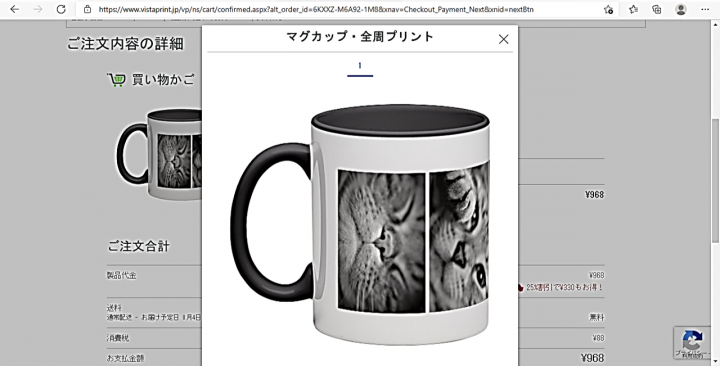Click the reCAPTCHA privacy badge
The width and height of the screenshot is (720, 366).
pos(692,343)
